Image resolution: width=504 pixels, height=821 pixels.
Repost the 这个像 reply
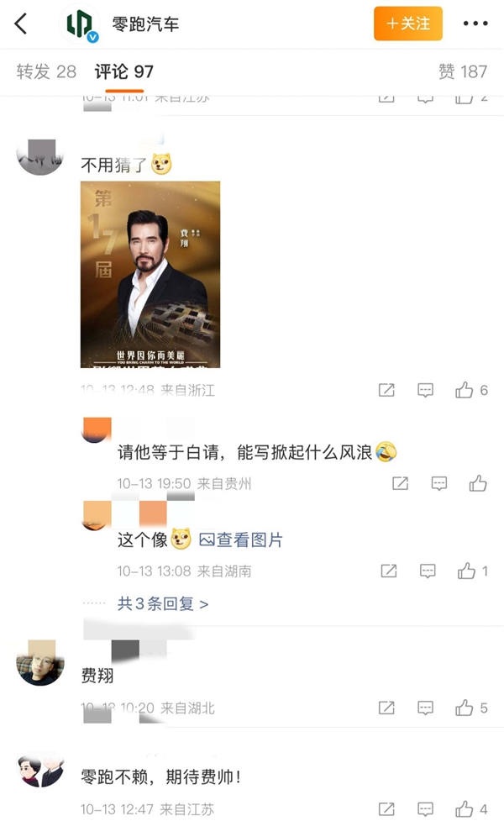point(388,571)
